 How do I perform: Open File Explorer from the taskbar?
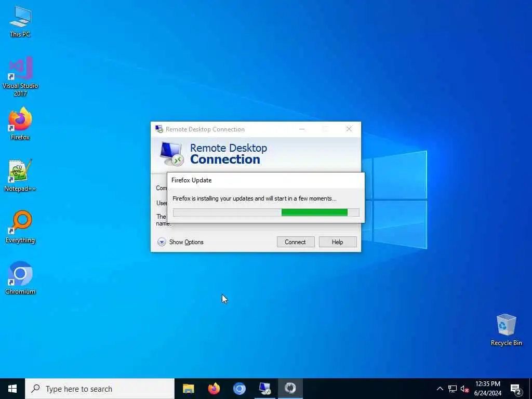tap(188, 389)
